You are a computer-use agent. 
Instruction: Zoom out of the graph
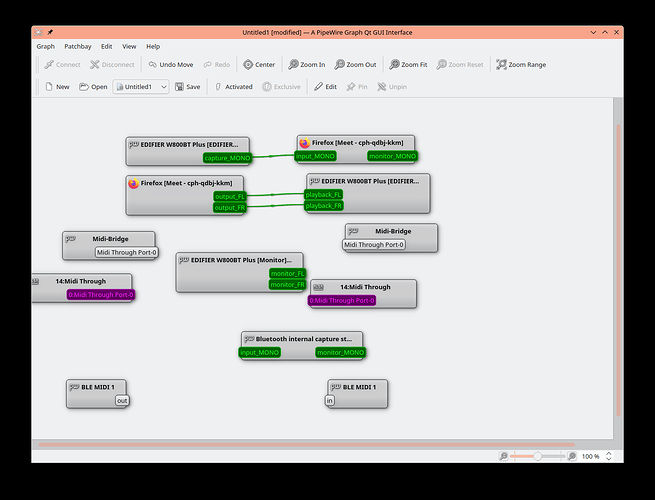tap(355, 65)
